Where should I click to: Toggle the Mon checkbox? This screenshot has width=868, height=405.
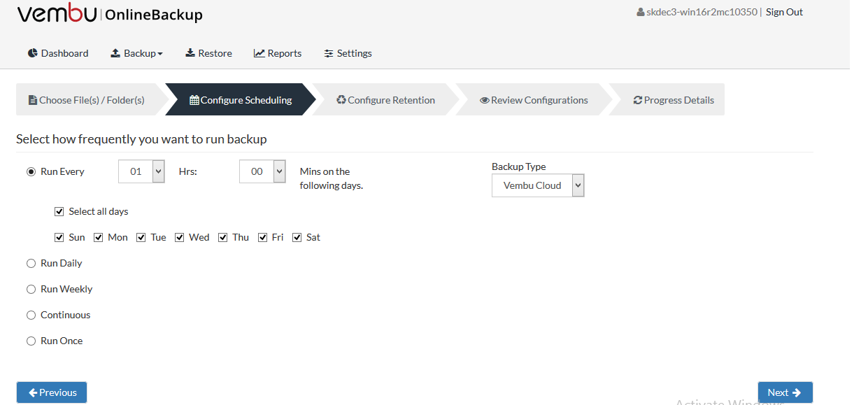[99, 237]
